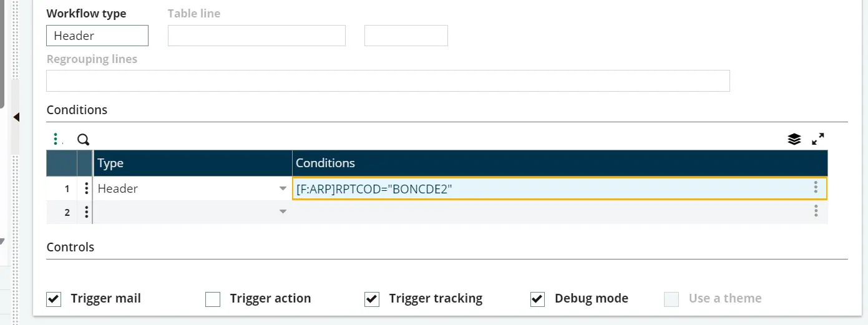Uncheck the Trigger mail checkbox
This screenshot has height=325, width=868.
pyautogui.click(x=54, y=299)
